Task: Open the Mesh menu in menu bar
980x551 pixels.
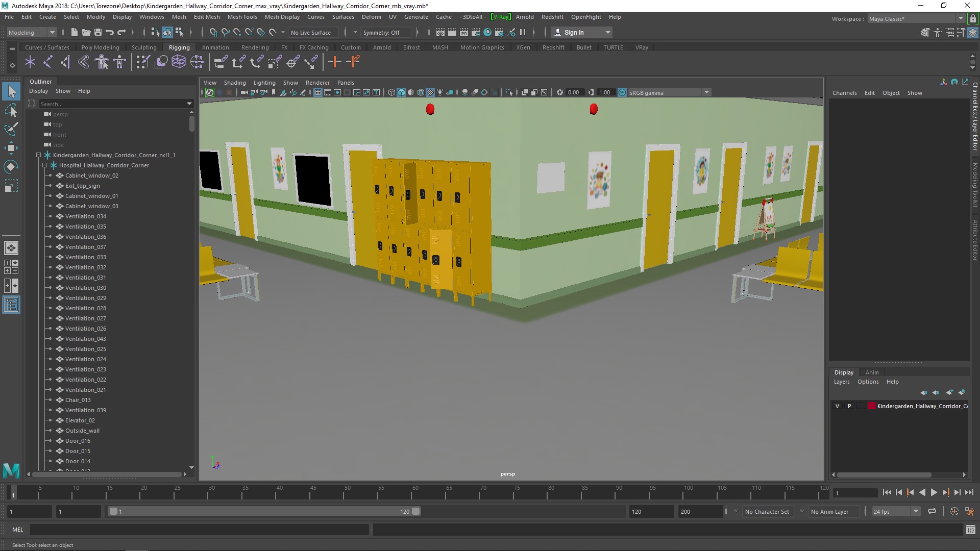Action: click(179, 17)
